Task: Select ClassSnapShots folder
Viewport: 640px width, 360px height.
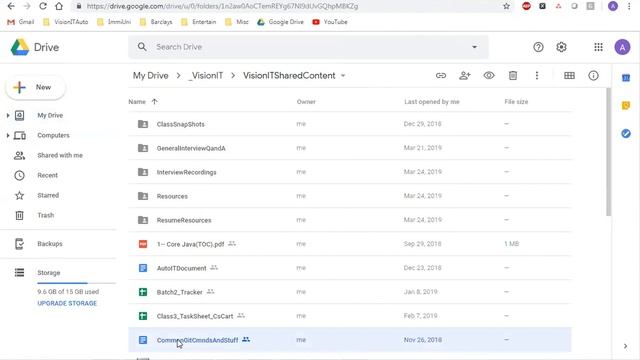Action: 350,124
